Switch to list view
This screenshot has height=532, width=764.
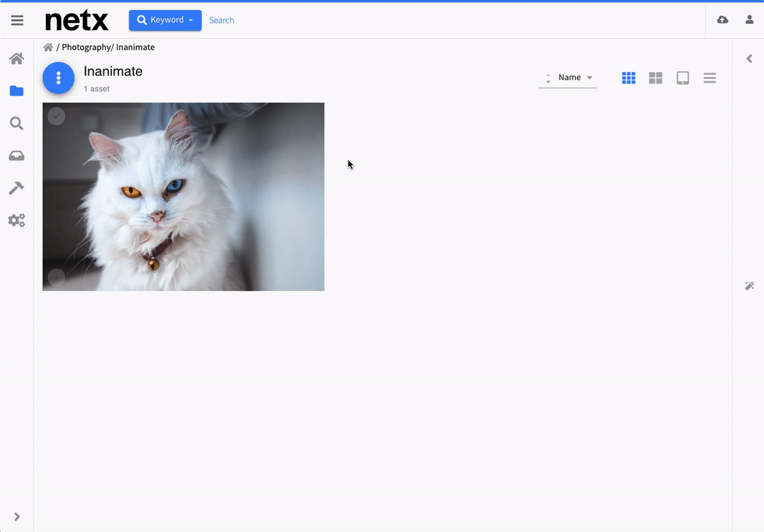click(x=710, y=78)
